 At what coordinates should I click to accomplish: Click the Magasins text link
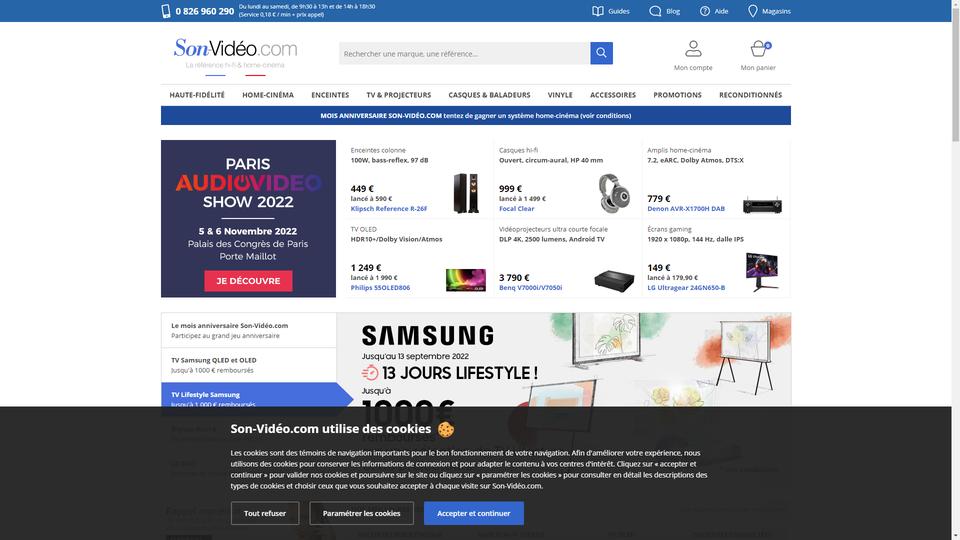click(x=776, y=11)
